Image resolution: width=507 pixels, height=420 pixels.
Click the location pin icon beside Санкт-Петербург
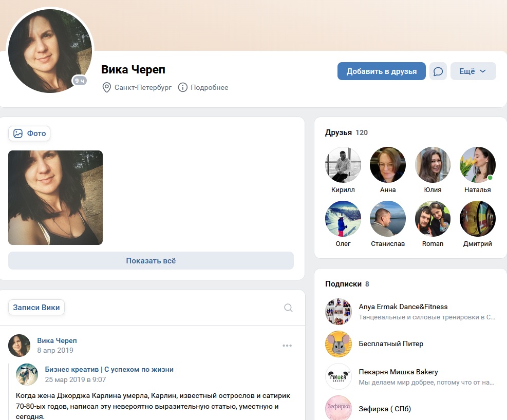(x=106, y=87)
